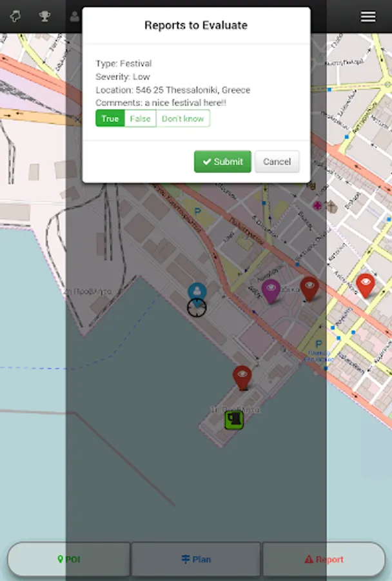This screenshot has width=392, height=581.
Task: Cancel the Reports to Evaluate dialog
Action: click(277, 161)
